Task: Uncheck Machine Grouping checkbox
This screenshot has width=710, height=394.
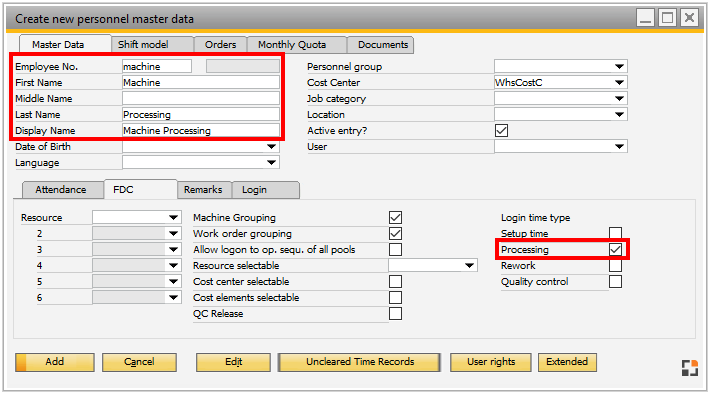Action: 395,217
